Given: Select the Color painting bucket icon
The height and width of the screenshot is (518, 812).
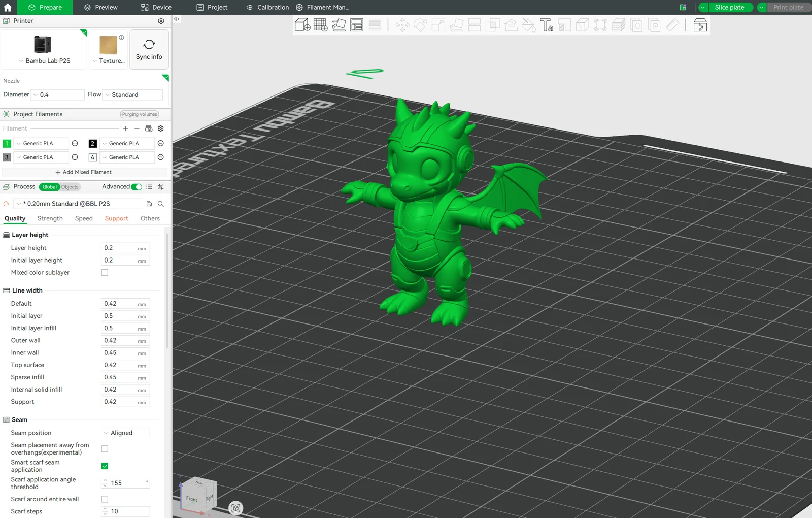Looking at the screenshot, I should pyautogui.click(x=529, y=25).
